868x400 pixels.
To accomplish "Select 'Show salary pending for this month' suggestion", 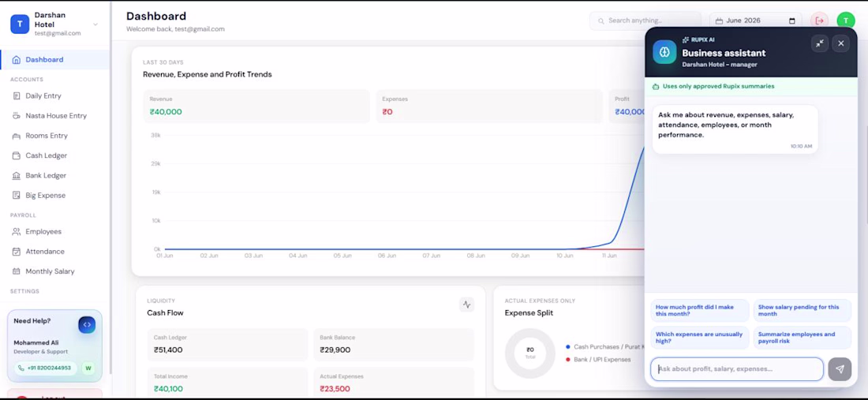I will pos(803,310).
